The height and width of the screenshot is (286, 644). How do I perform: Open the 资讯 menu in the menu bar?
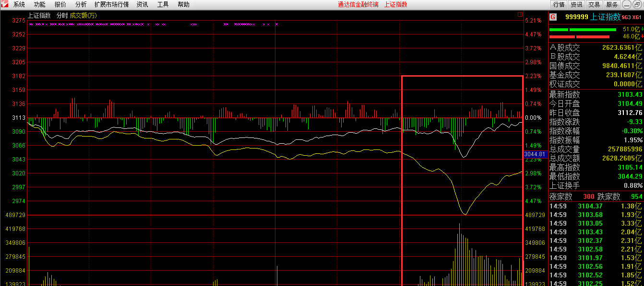tap(142, 4)
